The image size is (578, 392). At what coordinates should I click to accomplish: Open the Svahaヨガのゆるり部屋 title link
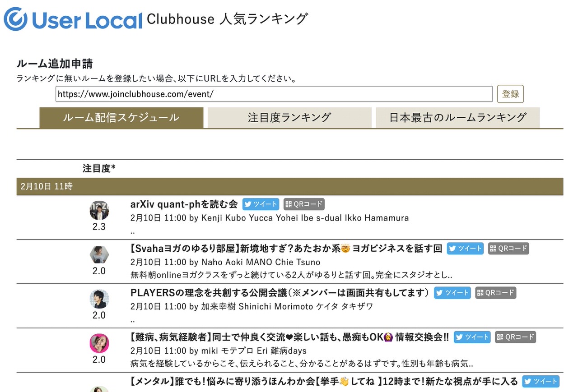(286, 248)
